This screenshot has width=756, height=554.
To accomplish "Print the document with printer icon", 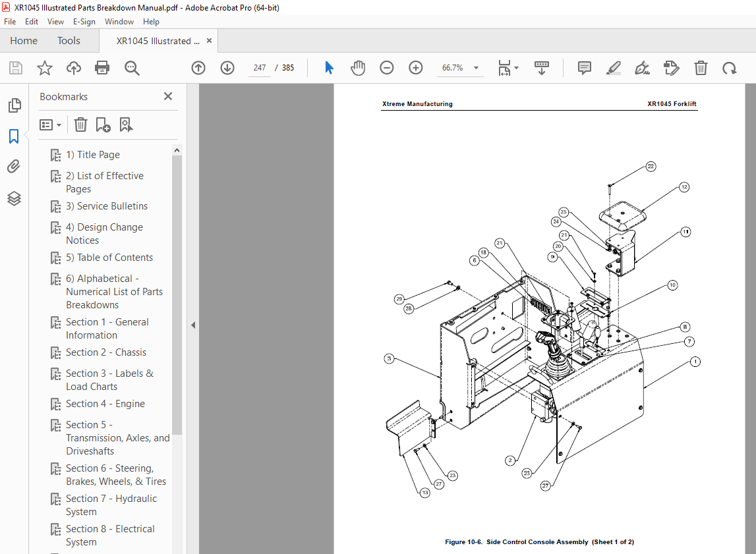I will click(x=102, y=68).
